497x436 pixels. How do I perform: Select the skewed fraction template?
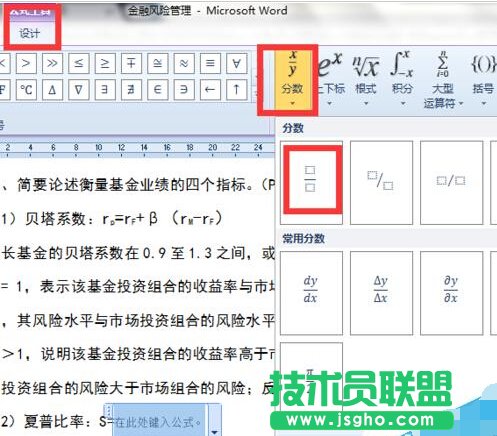(x=381, y=182)
